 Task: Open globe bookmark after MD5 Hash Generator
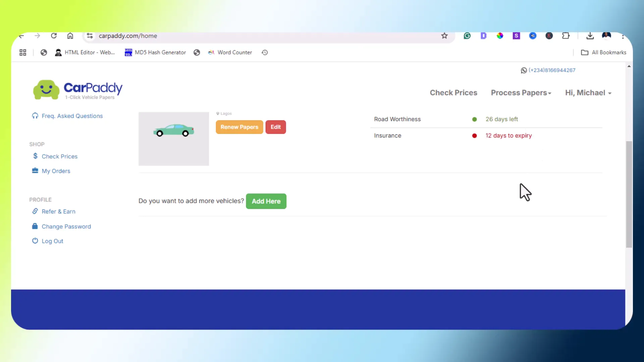pyautogui.click(x=197, y=53)
